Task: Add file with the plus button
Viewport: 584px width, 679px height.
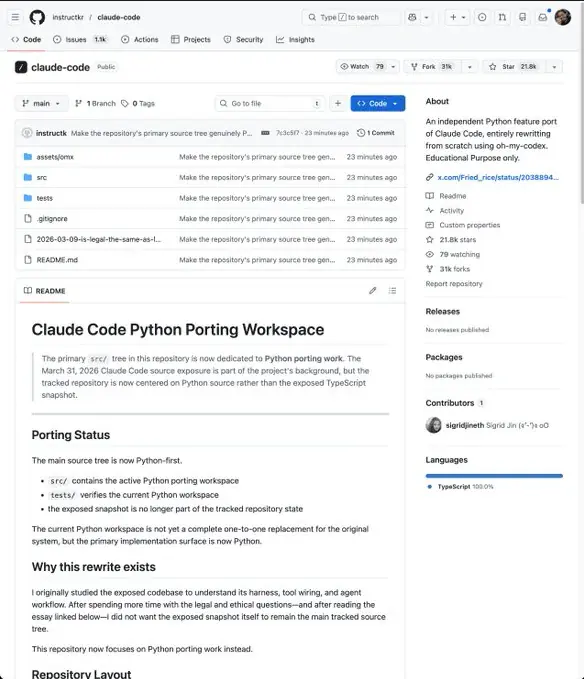Action: 338,103
